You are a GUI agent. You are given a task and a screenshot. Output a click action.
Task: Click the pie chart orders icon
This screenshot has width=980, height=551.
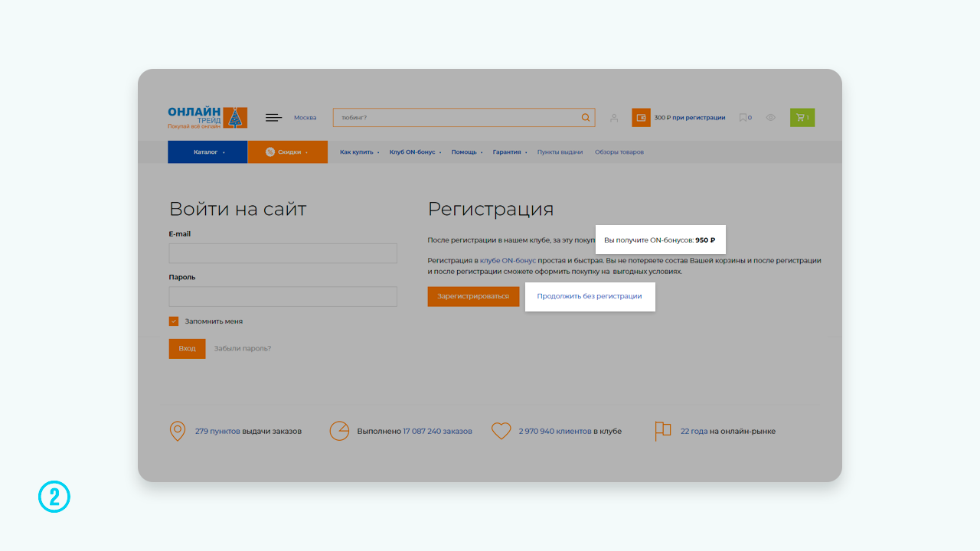339,431
